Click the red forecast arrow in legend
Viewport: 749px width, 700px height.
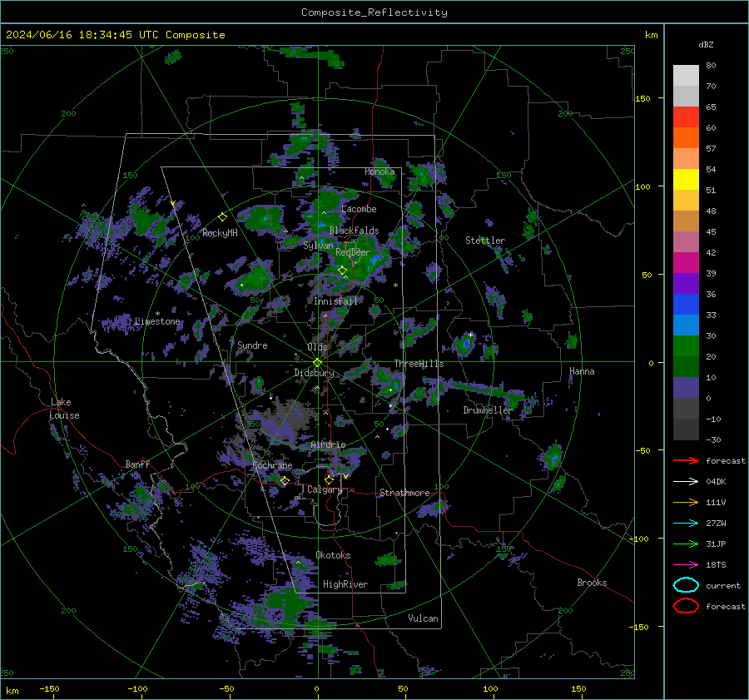(x=686, y=460)
